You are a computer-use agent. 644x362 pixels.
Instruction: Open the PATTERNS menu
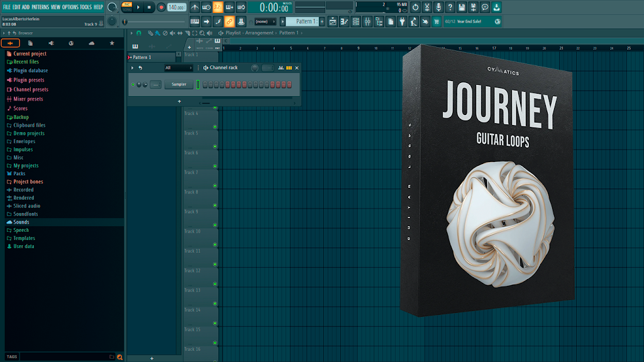tap(40, 7)
